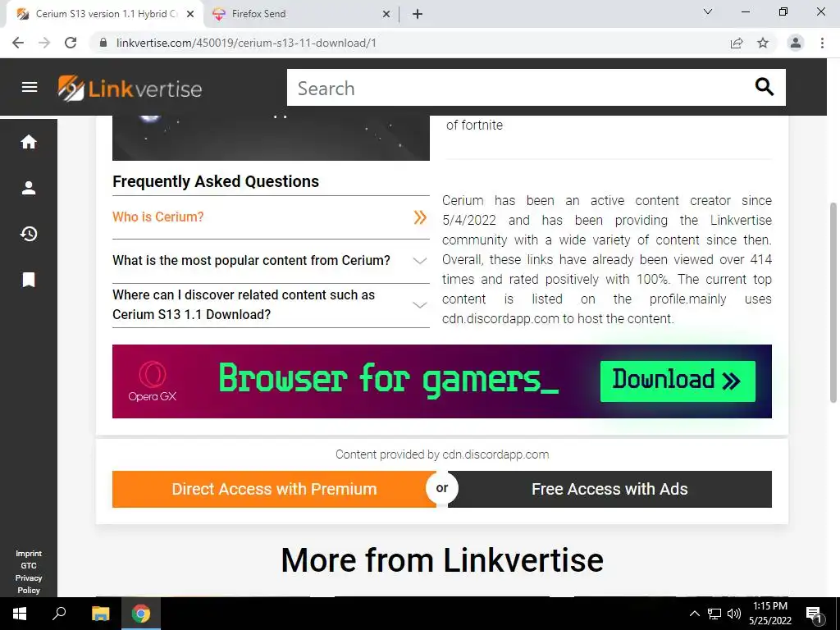The image size is (840, 630).
Task: Show hidden system tray icons
Action: (694, 614)
